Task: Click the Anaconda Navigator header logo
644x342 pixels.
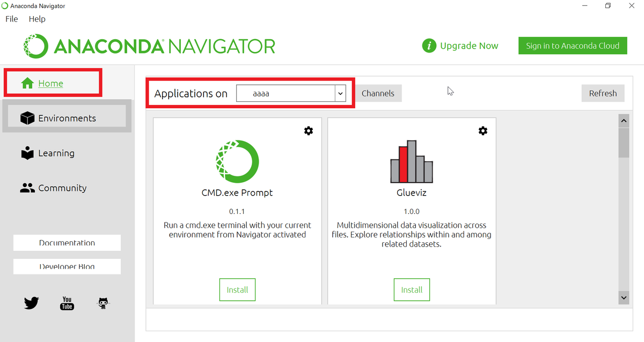Action: (149, 46)
